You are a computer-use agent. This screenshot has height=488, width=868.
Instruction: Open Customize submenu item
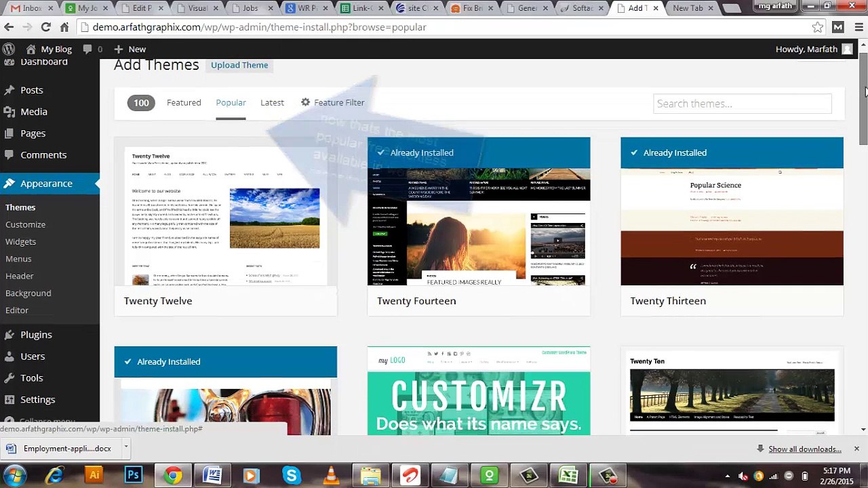click(25, 224)
